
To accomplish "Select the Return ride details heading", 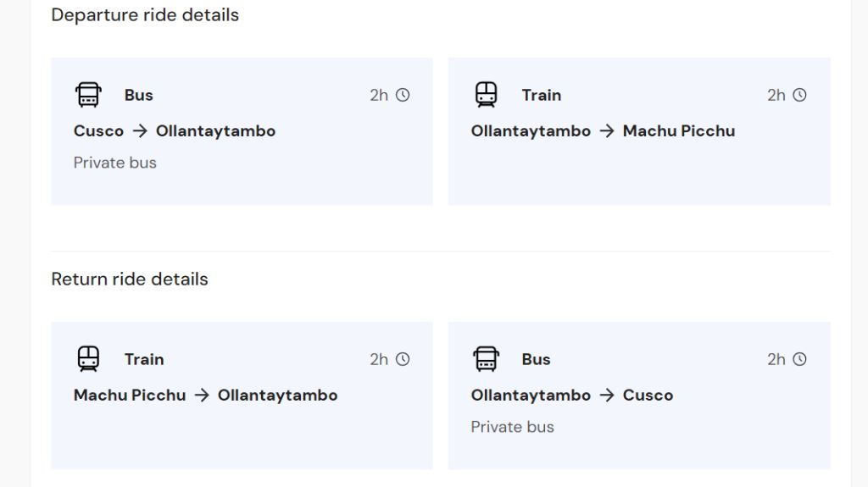I will [130, 279].
